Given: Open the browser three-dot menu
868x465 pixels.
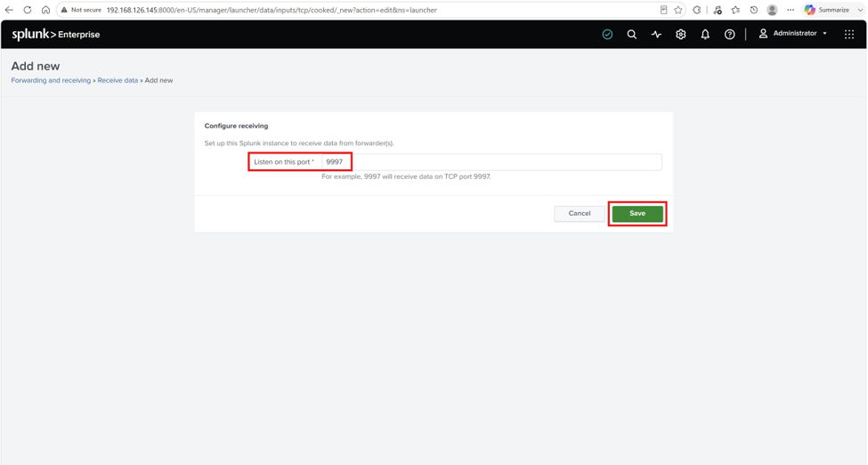Looking at the screenshot, I should coord(791,10).
